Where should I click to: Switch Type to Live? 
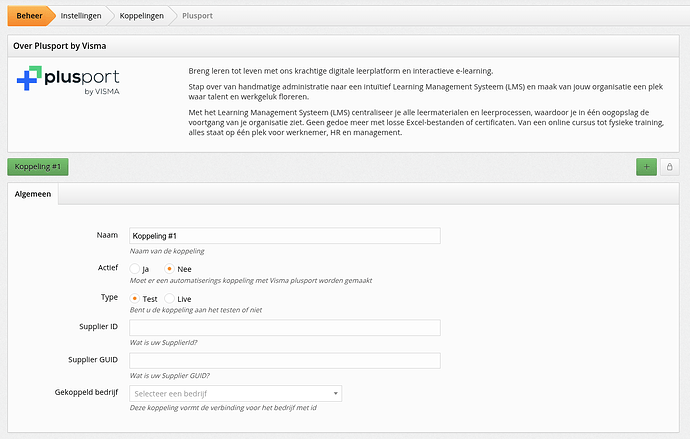[170, 299]
